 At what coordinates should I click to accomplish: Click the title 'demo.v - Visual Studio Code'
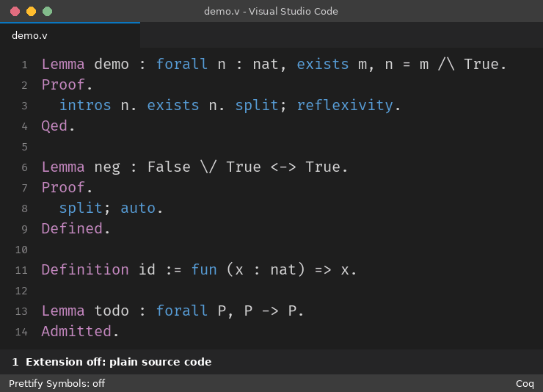click(271, 12)
